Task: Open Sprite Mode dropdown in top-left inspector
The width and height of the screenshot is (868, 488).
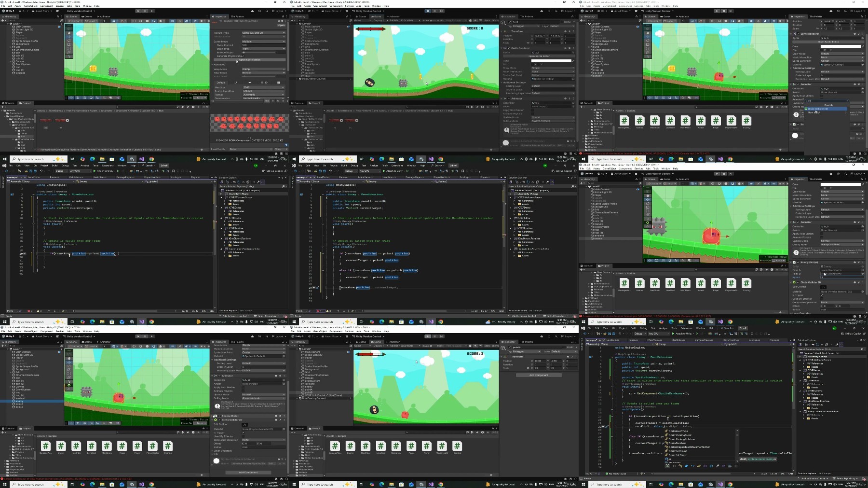Action: click(263, 42)
